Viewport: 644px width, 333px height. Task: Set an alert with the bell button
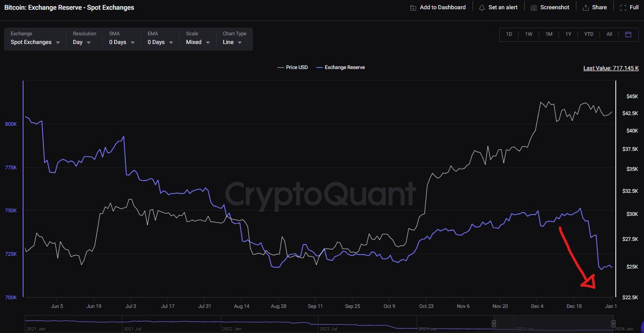point(498,8)
